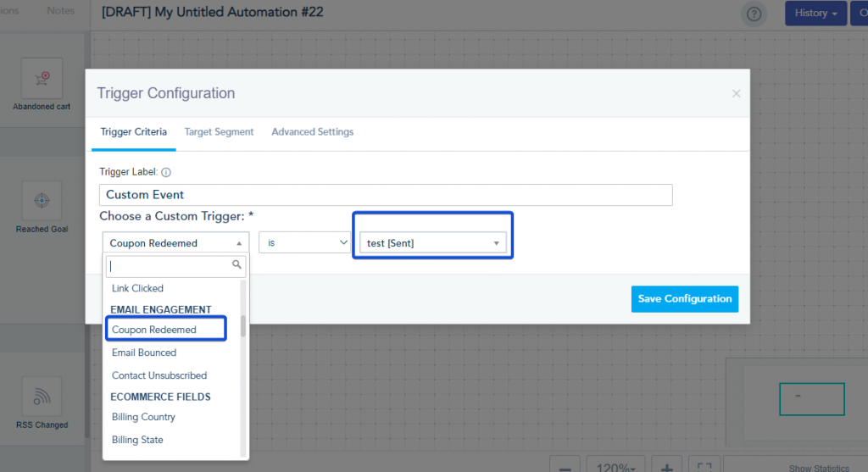The height and width of the screenshot is (472, 868).
Task: Close the Trigger Configuration dialog
Action: click(736, 93)
